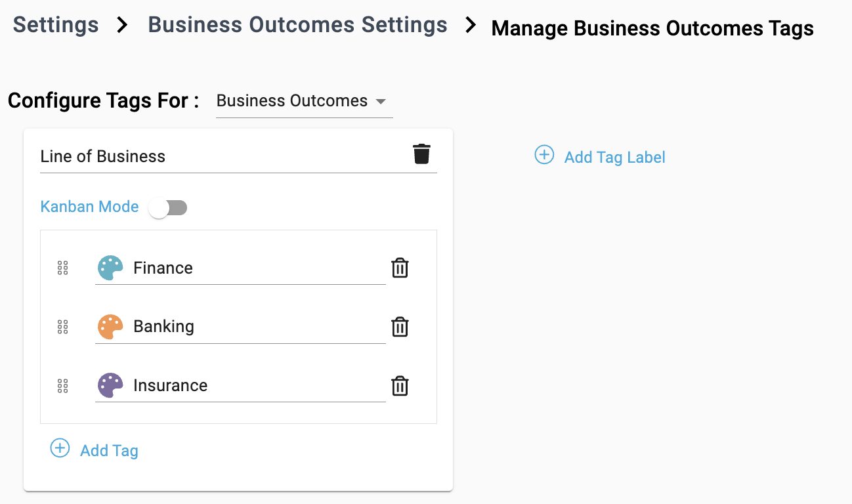The height and width of the screenshot is (504, 852).
Task: Open the Finance tag color palette
Action: pos(110,268)
